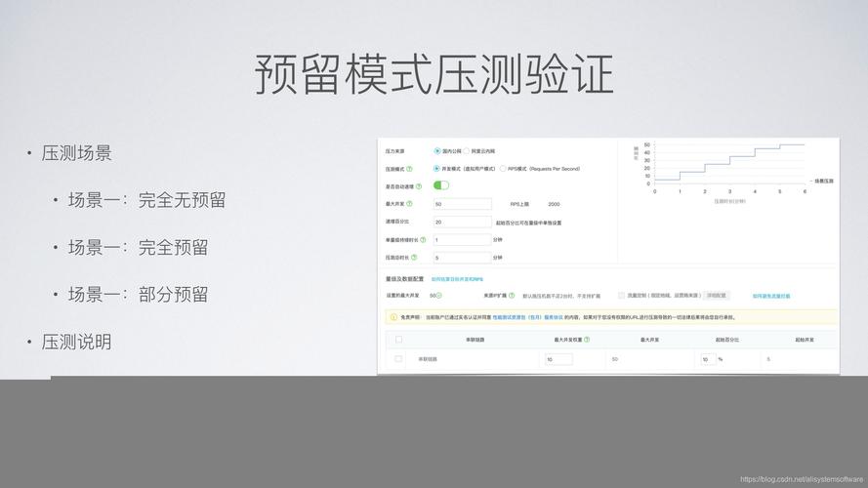
Task: Choose 并发模式（虚拟用户模式）radio option
Action: coord(436,168)
